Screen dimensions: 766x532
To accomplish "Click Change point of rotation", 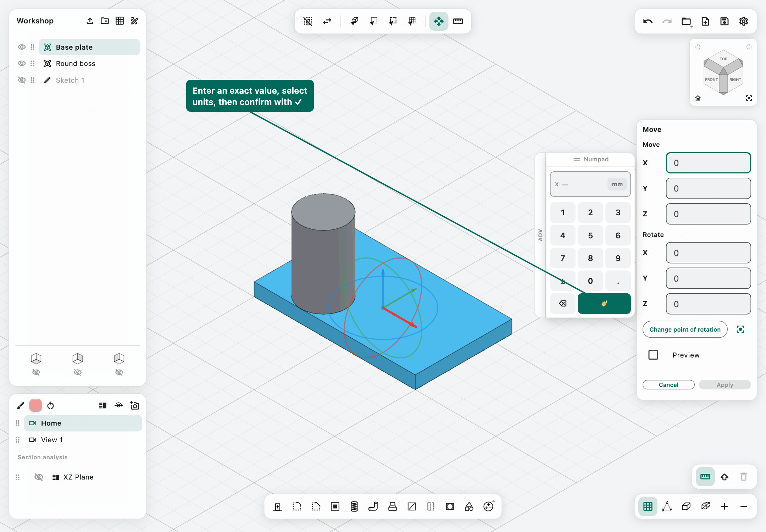I will tap(685, 329).
